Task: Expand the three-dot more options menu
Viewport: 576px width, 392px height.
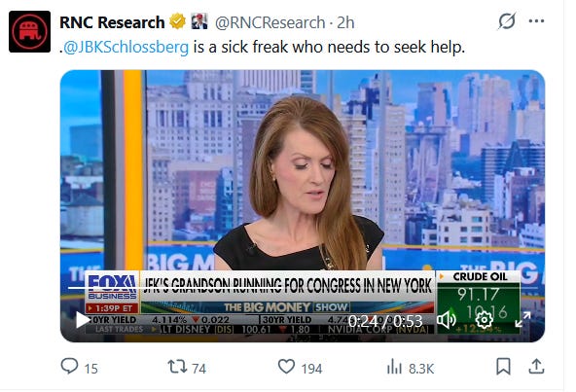Action: click(x=536, y=21)
